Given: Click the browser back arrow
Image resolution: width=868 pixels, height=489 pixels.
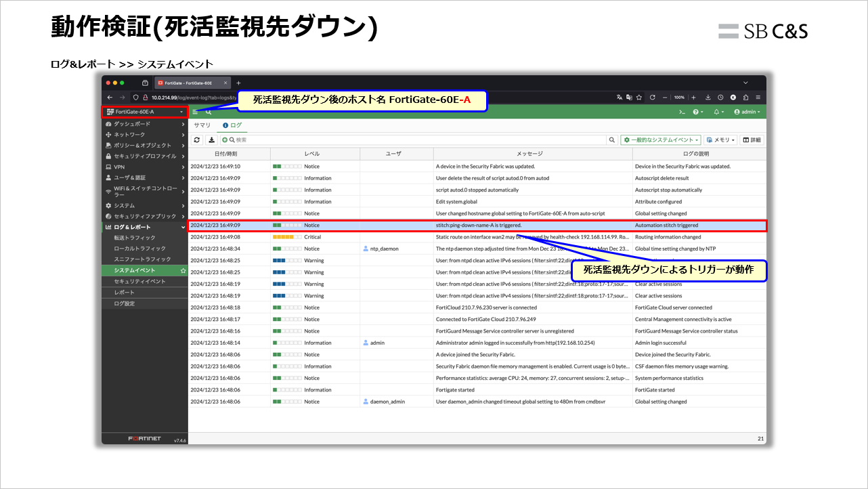Looking at the screenshot, I should point(110,98).
